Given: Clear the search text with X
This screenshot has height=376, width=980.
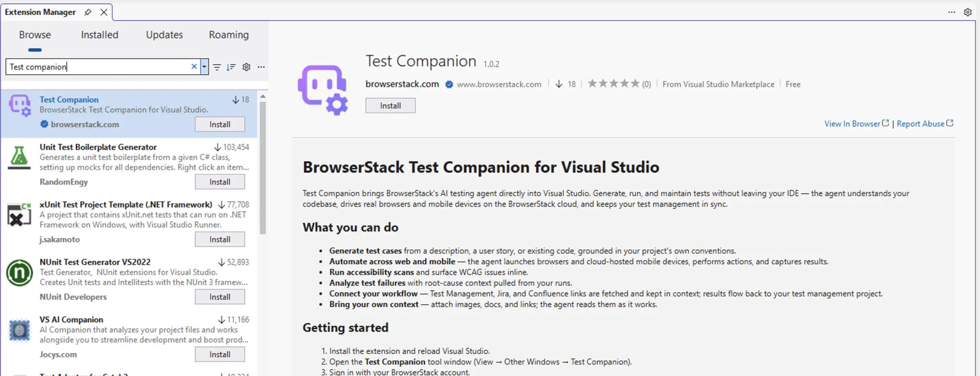Looking at the screenshot, I should point(194,66).
